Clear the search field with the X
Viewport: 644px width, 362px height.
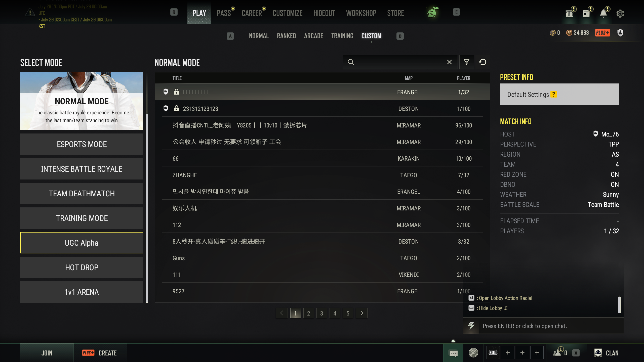point(449,62)
